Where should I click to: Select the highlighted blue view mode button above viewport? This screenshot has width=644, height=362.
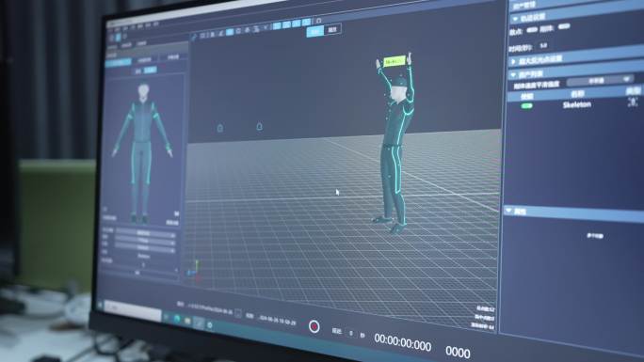[x=315, y=32]
